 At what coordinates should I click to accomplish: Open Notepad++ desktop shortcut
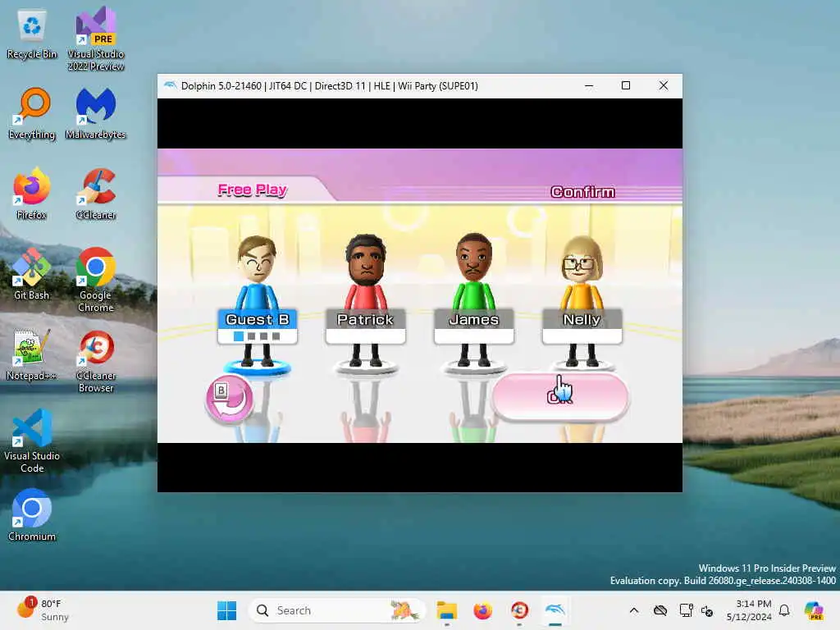32,354
